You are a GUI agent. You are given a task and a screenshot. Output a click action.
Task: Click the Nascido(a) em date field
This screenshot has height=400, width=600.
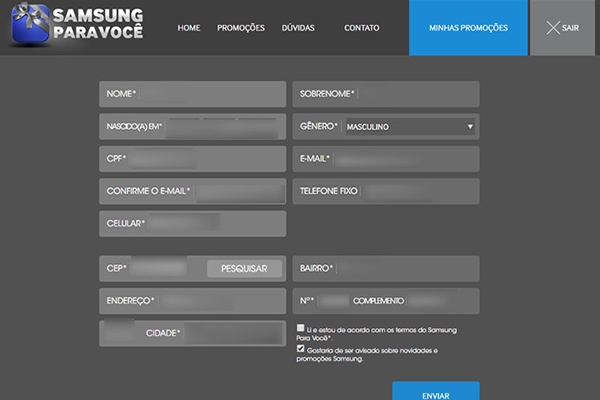192,126
